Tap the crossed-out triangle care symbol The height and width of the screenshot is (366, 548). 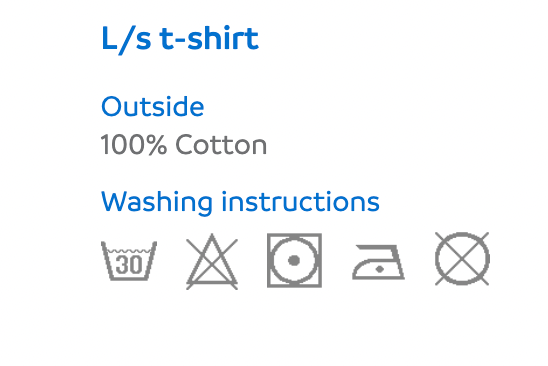click(x=212, y=261)
